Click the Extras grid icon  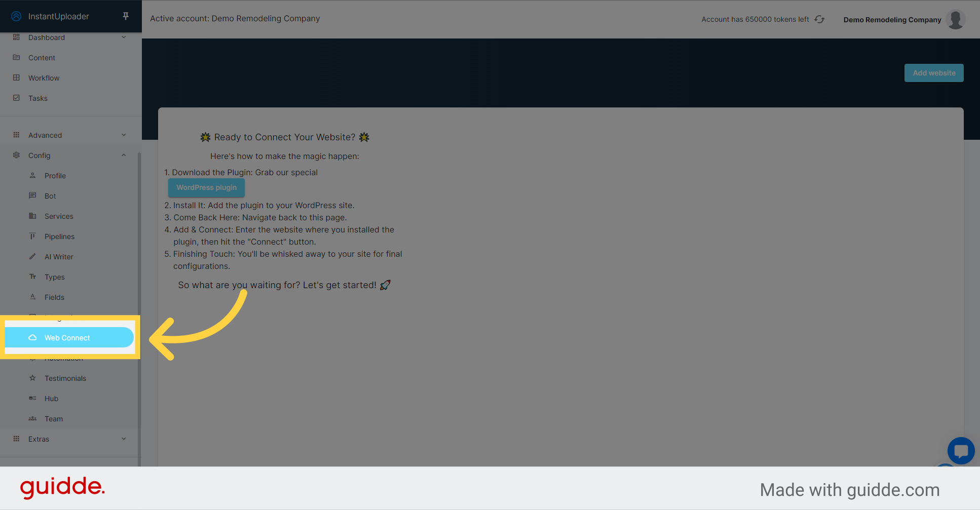tap(16, 439)
